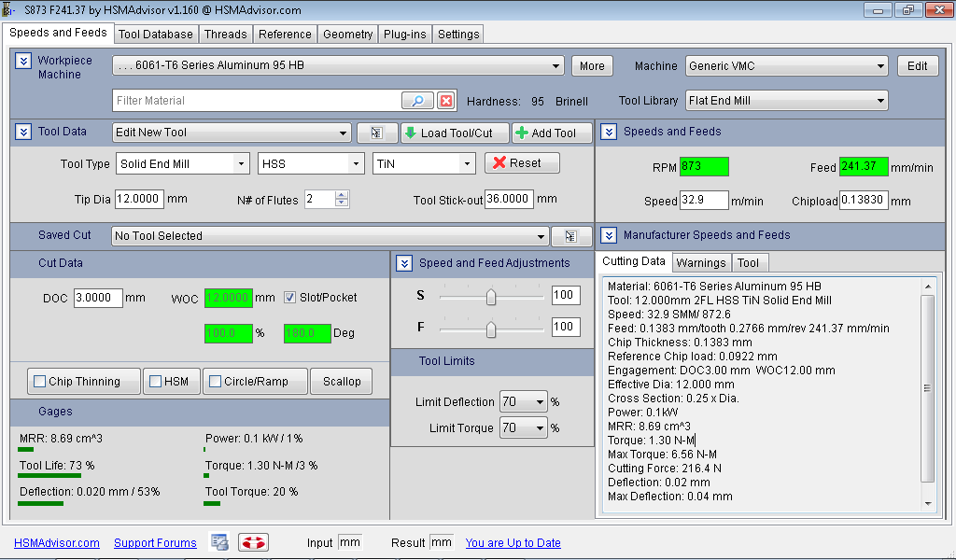Click the calculator icon in the status bar
The width and height of the screenshot is (956, 560).
coord(219,542)
